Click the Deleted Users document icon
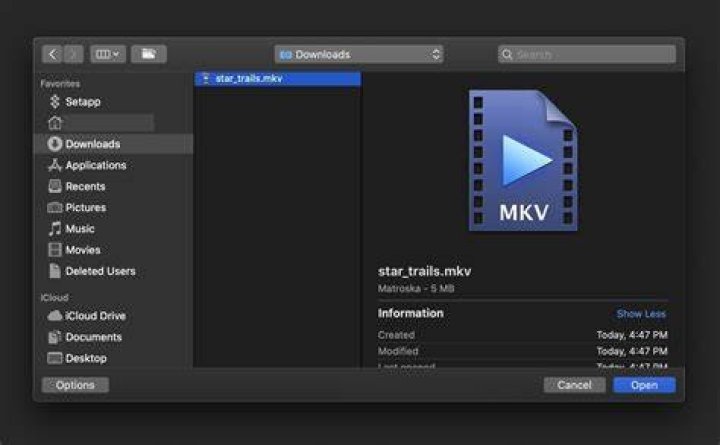Image resolution: width=720 pixels, height=445 pixels. pyautogui.click(x=55, y=271)
